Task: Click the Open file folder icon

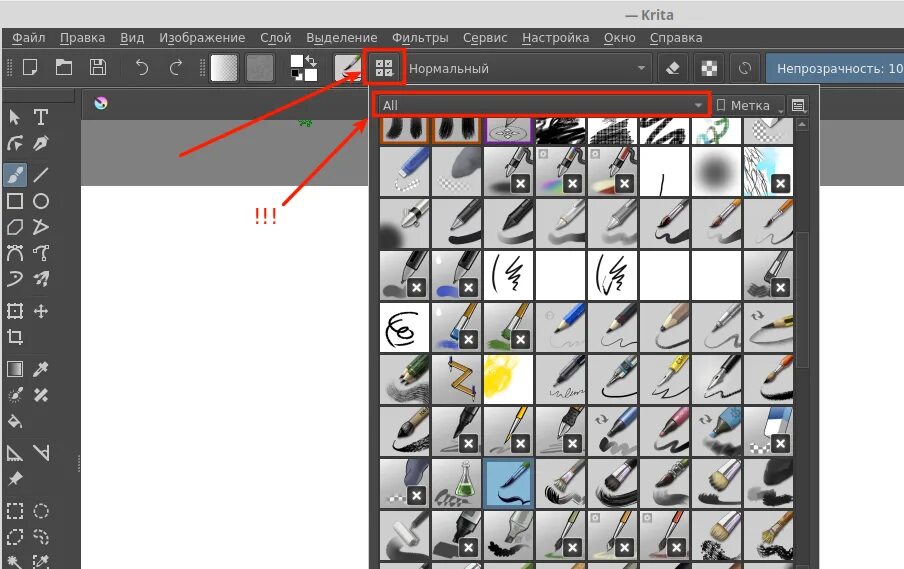Action: [x=63, y=67]
